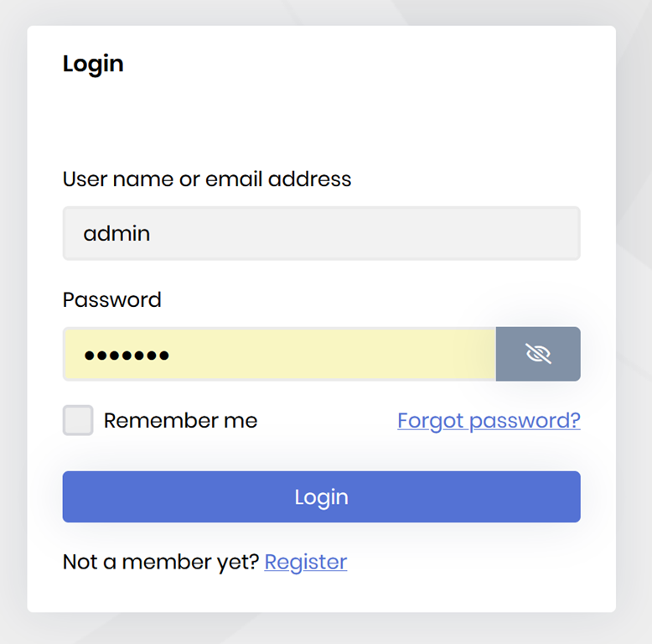Click the masked password dots
The image size is (652, 644).
pos(127,355)
